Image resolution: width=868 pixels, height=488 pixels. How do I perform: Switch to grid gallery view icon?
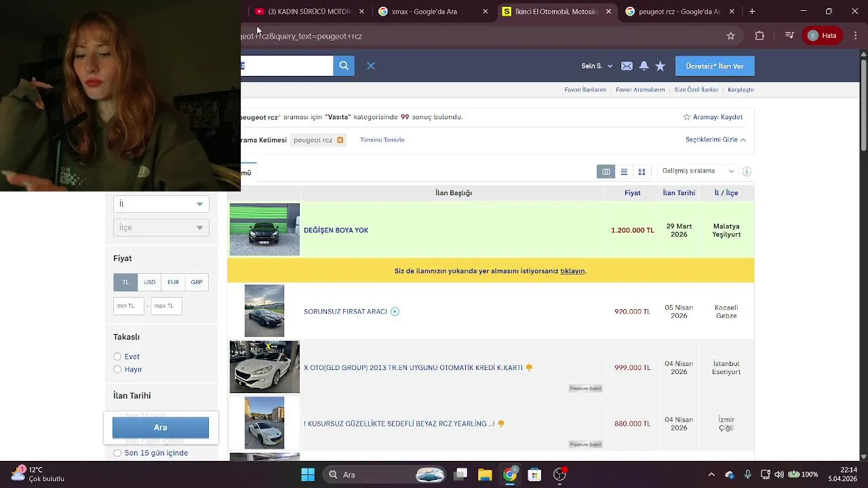click(642, 171)
